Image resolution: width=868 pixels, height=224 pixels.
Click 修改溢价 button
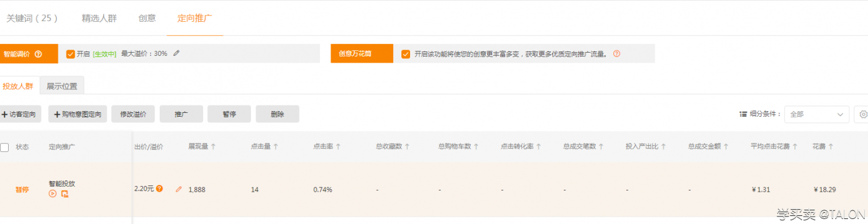(x=133, y=114)
